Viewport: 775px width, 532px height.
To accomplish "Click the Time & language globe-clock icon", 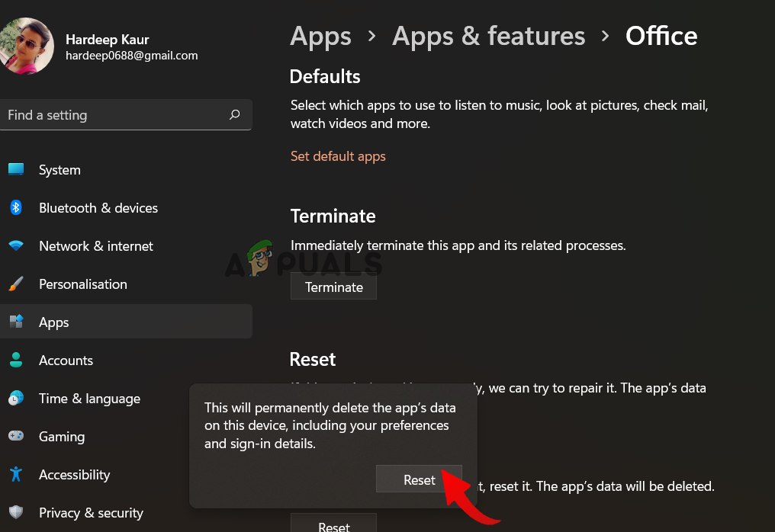I will tap(16, 399).
